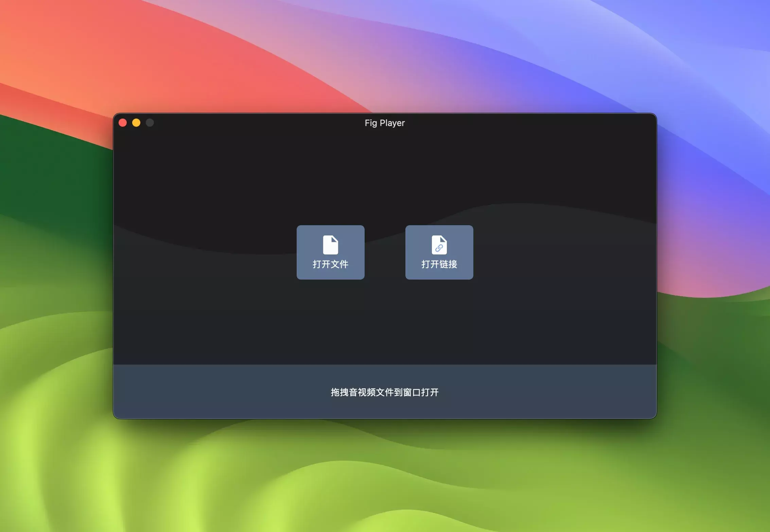Click the Fig Player window title text

coord(385,123)
